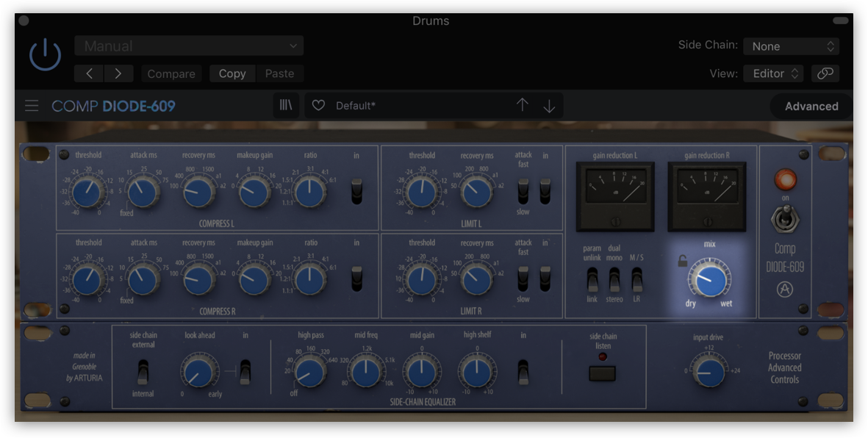
Task: Open the hamburger main menu
Action: coord(31,105)
